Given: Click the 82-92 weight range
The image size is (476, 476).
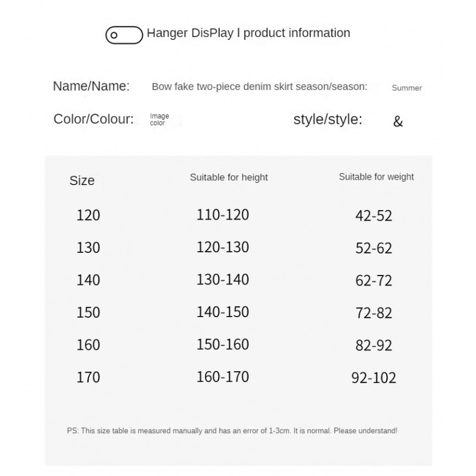Looking at the screenshot, I should [374, 346].
